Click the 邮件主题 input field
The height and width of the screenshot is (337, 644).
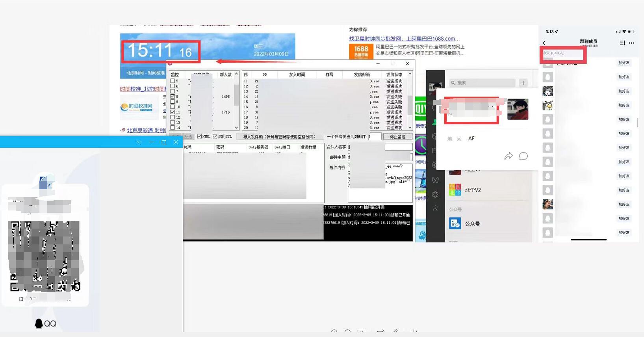[x=380, y=157]
